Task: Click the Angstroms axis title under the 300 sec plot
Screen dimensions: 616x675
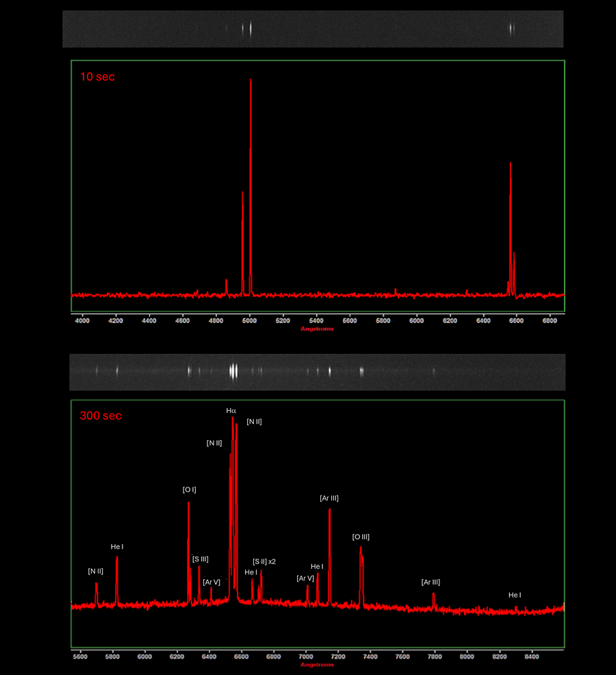Action: [x=317, y=665]
